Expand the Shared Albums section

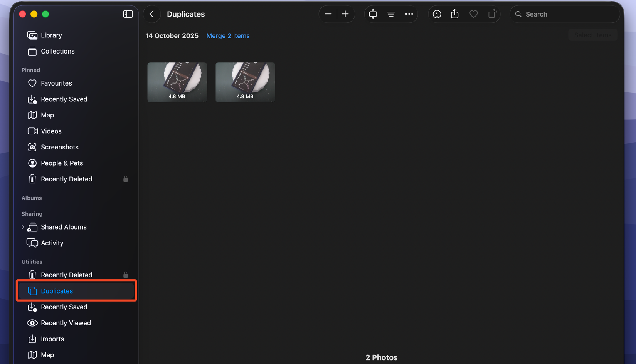tap(23, 227)
